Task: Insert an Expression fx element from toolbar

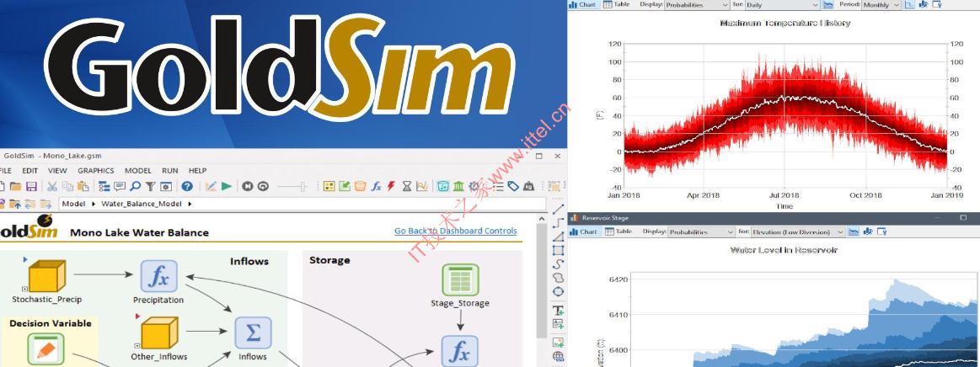Action: coord(376,186)
